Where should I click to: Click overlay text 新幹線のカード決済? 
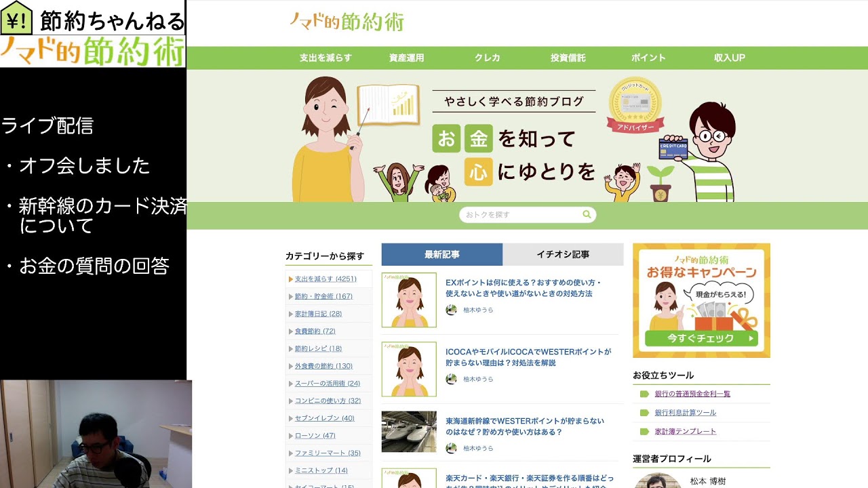[102, 206]
